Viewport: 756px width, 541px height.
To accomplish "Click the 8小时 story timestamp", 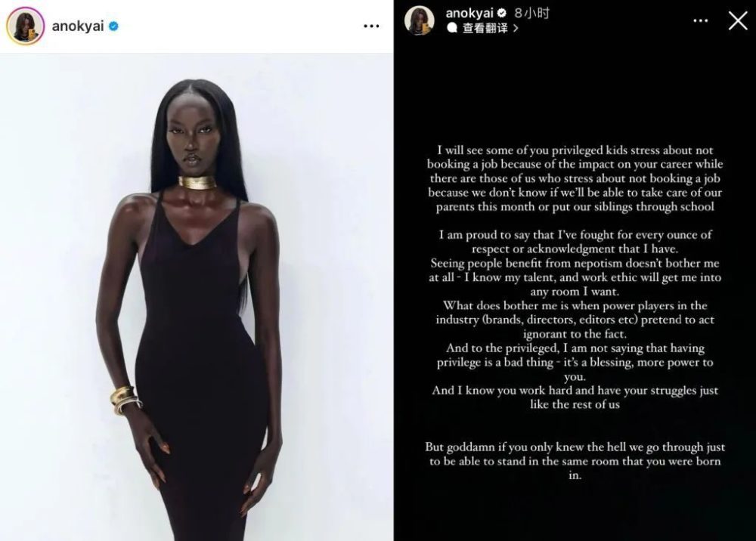I will point(531,13).
